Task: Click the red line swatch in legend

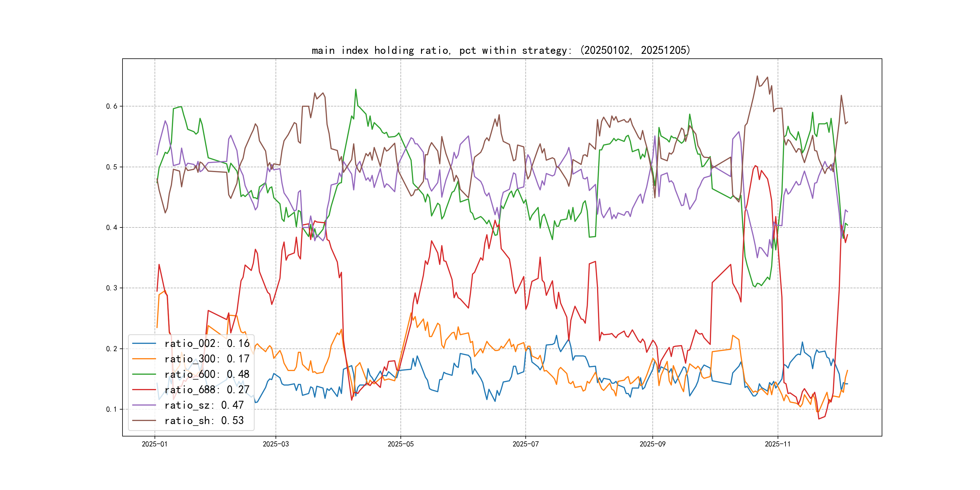Action: pyautogui.click(x=144, y=390)
